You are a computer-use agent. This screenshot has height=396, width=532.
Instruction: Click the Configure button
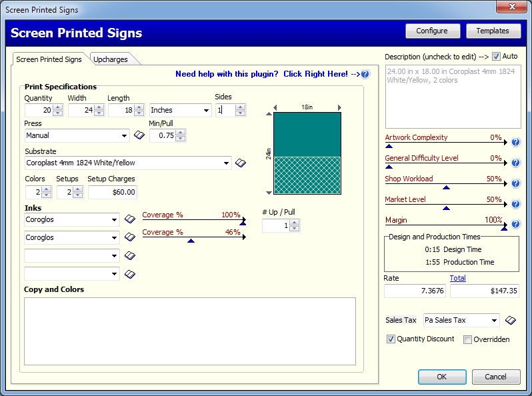coord(432,31)
